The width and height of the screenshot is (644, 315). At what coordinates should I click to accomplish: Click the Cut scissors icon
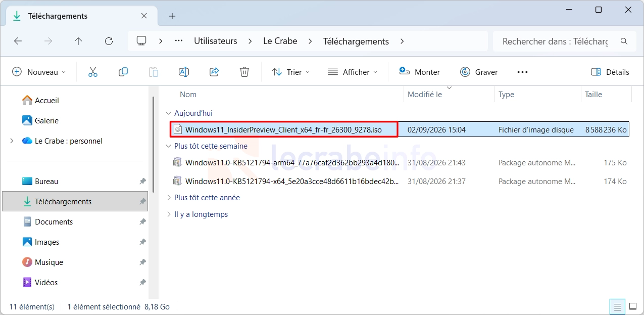(x=92, y=72)
